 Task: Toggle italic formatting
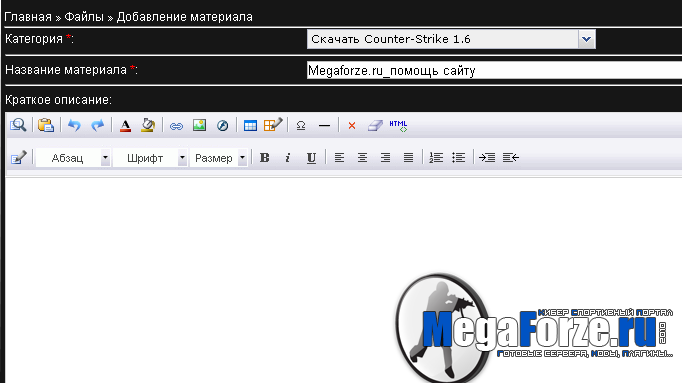[288, 158]
